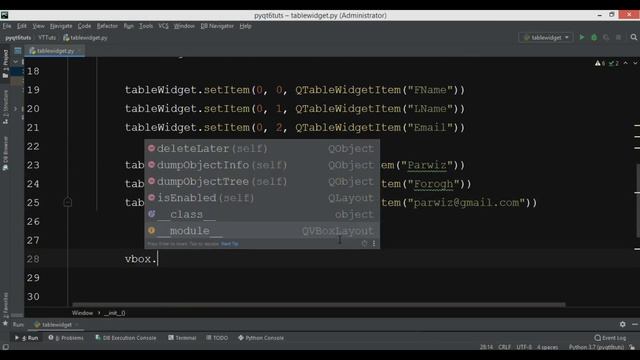640x360 pixels.
Task: Click tablewidget.py in navigation bar
Action: pos(85,38)
